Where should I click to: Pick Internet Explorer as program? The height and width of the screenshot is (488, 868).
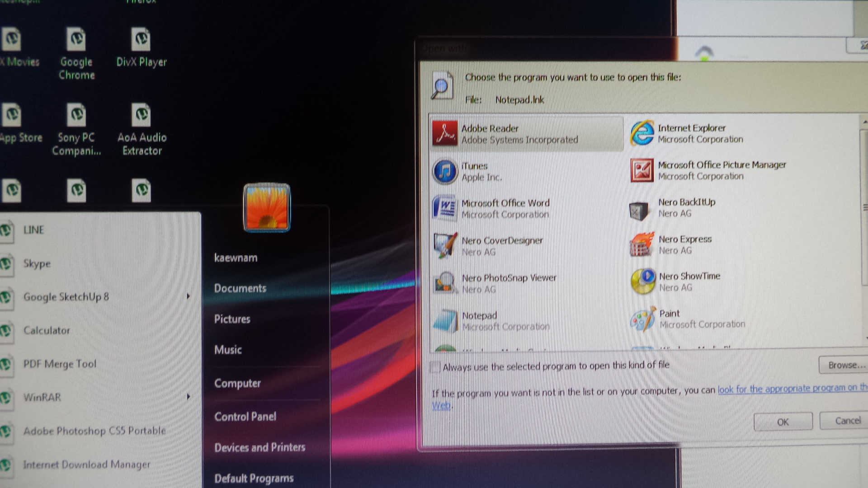691,128
